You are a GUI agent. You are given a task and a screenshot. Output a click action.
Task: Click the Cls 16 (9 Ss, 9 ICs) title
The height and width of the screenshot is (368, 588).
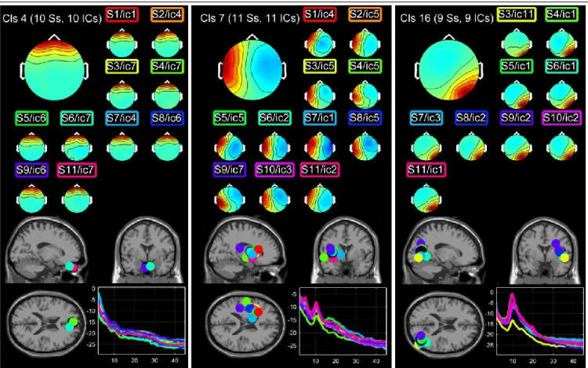click(x=446, y=18)
